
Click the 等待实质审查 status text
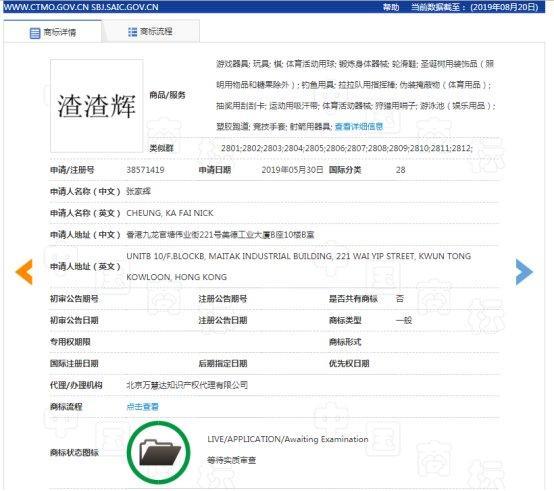[231, 460]
